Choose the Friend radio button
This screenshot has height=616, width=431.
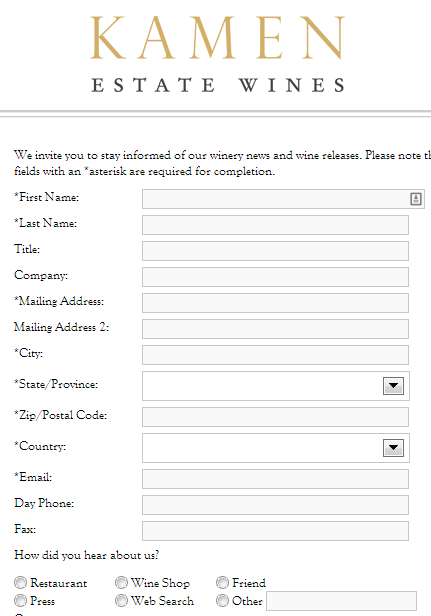[222, 582]
